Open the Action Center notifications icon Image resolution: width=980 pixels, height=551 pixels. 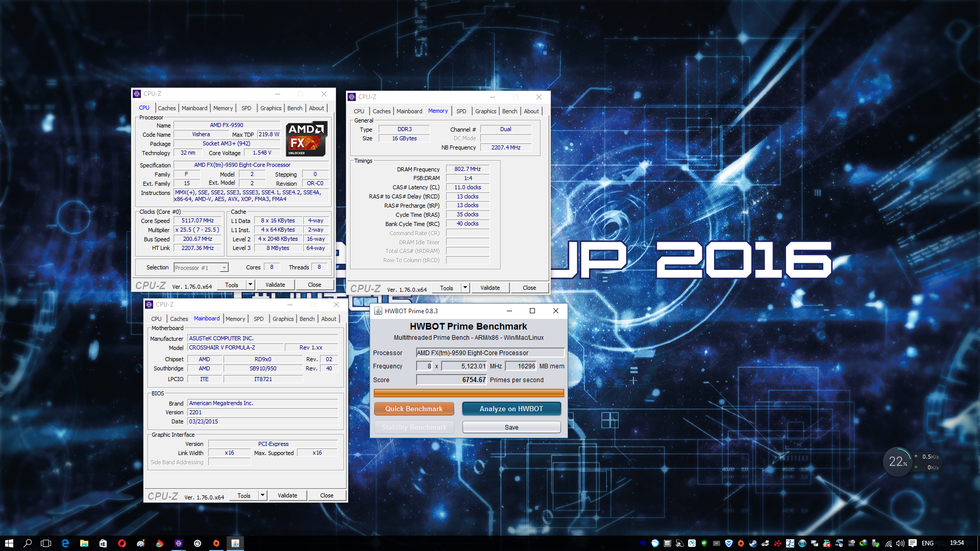913,543
